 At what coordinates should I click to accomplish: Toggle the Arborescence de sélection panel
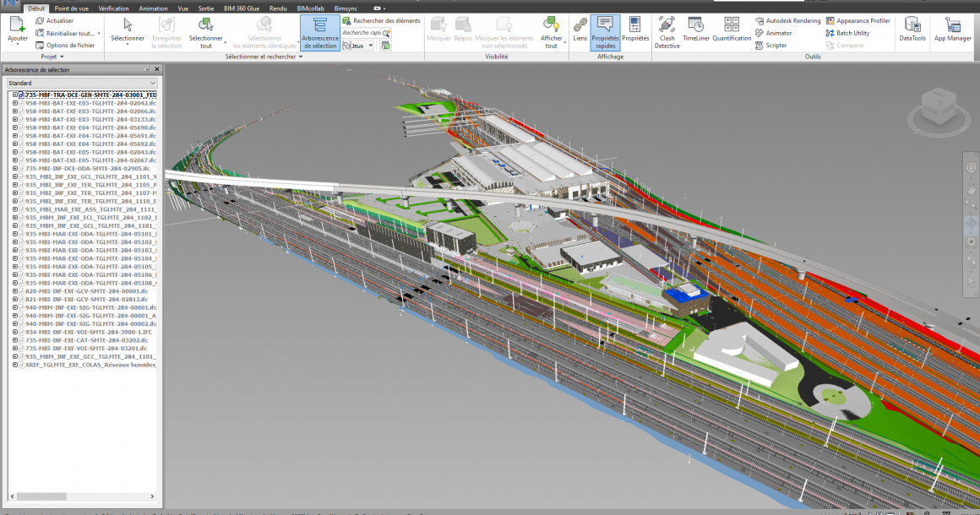pyautogui.click(x=319, y=32)
